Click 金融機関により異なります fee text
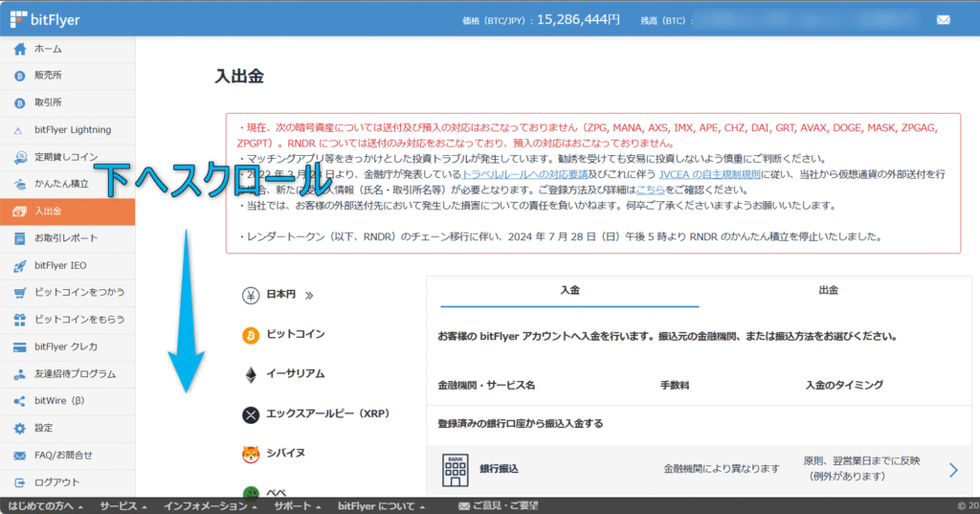Screen dimensions: 980x514 (722, 469)
